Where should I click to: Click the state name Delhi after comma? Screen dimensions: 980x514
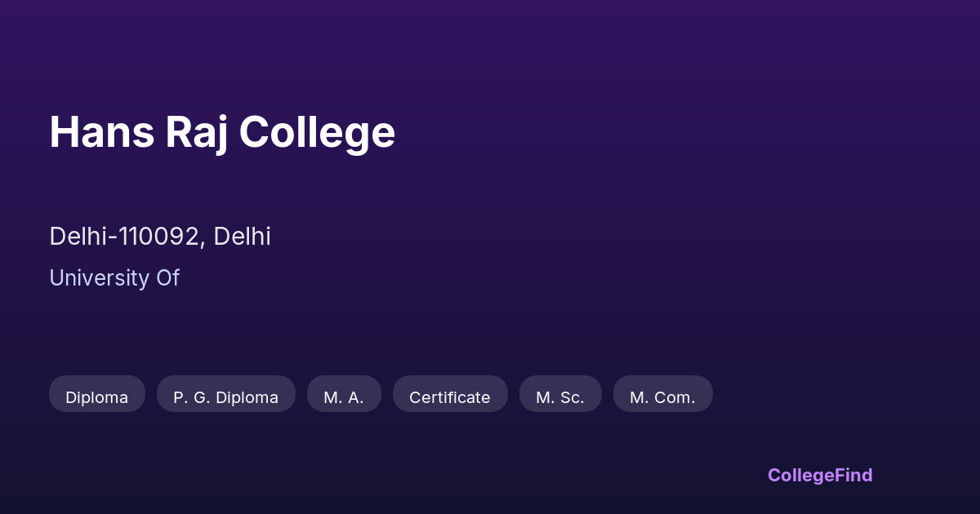point(243,237)
